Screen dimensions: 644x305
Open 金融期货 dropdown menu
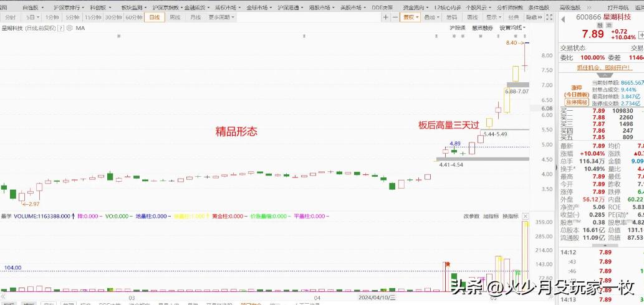(x=197, y=7)
